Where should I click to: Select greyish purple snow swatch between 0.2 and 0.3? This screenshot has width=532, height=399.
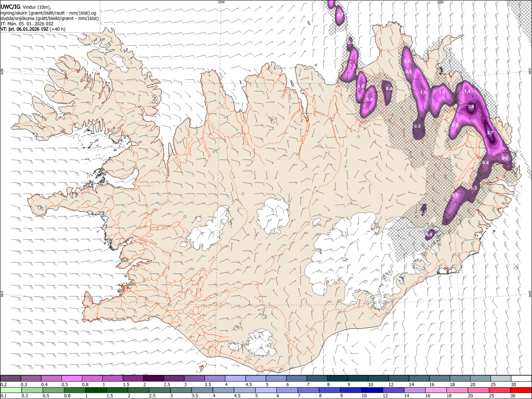pos(10,378)
